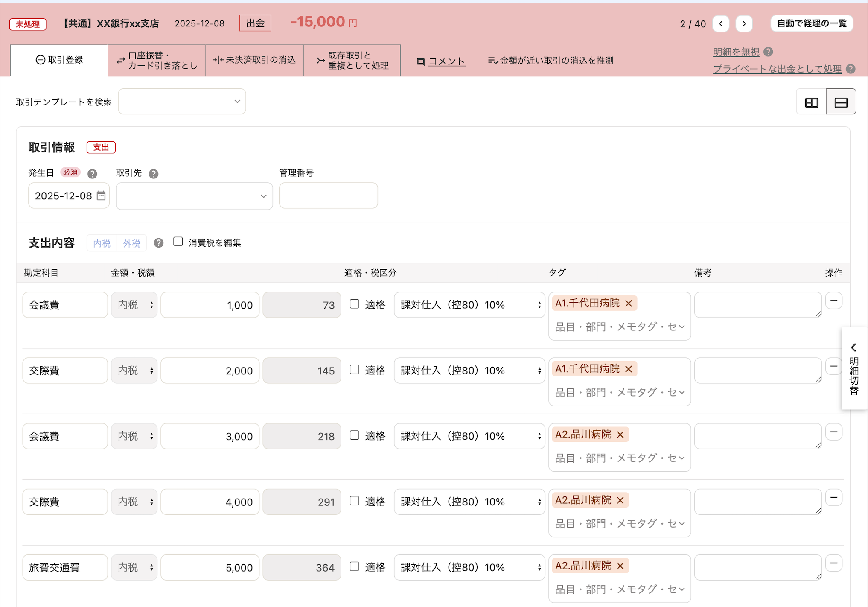This screenshot has height=607, width=868.
Task: Delete the 交際費 4,000 line with minus button
Action: point(833,498)
